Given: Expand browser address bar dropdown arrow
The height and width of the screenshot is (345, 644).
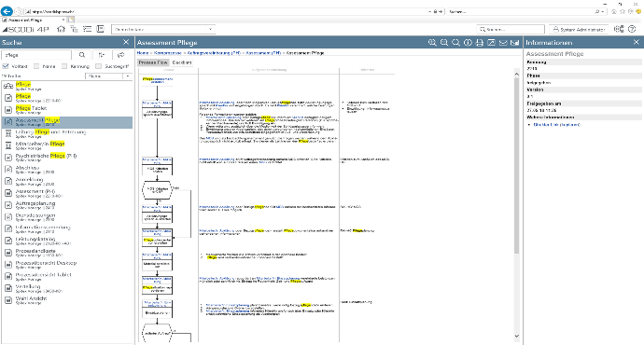Looking at the screenshot, I should point(429,11).
